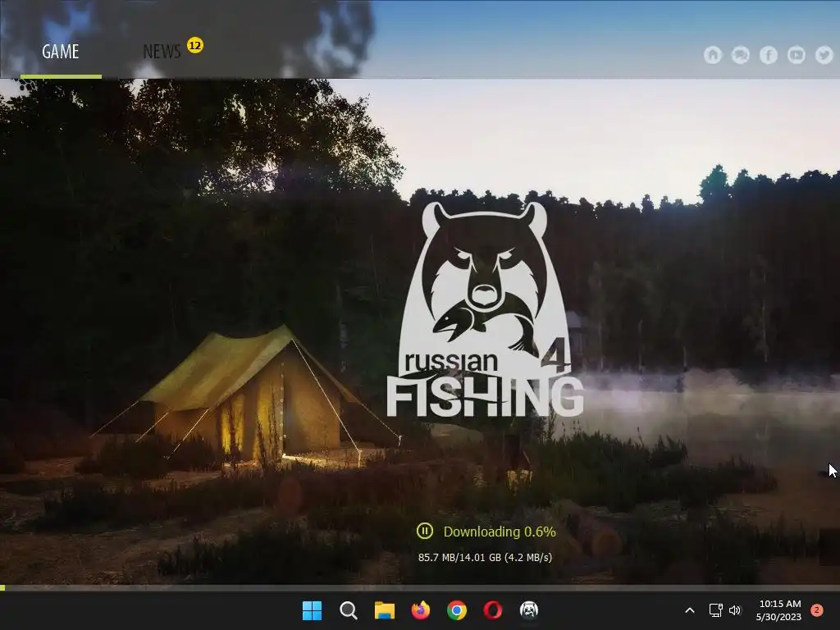The height and width of the screenshot is (630, 840).
Task: Open the Twitter page icon
Action: tap(824, 55)
